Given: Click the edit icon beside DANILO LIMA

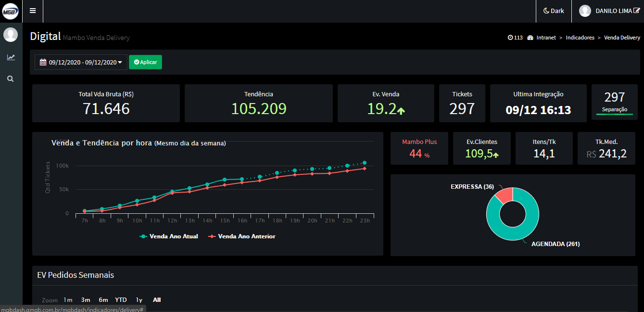Looking at the screenshot, I should coord(637,11).
